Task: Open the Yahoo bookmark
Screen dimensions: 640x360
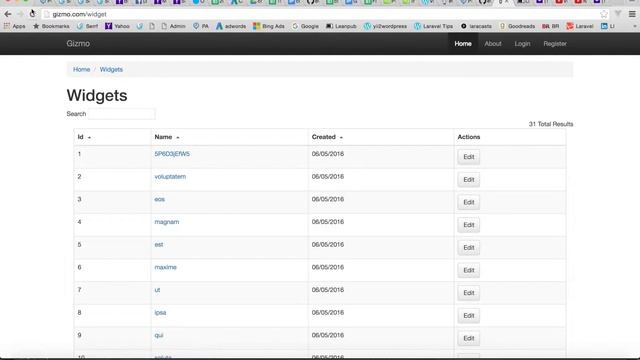Action: point(117,26)
